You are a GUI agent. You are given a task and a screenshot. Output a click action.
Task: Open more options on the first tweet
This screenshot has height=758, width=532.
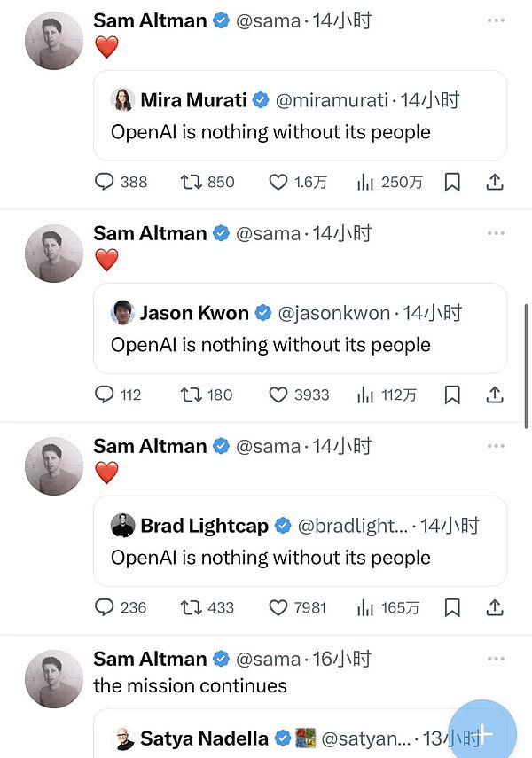(x=495, y=20)
